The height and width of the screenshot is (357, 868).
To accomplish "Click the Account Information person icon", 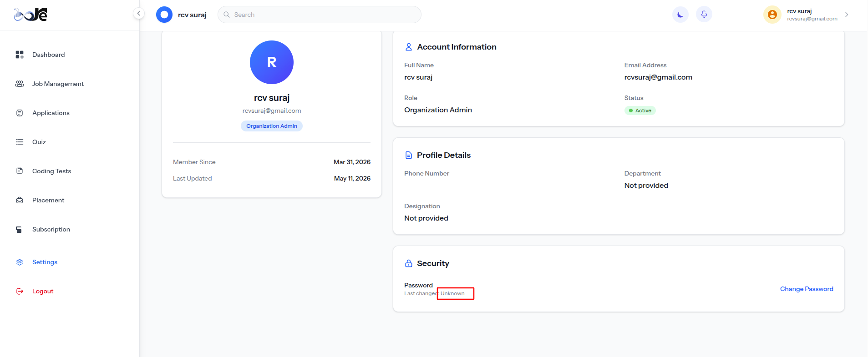I will coord(409,47).
